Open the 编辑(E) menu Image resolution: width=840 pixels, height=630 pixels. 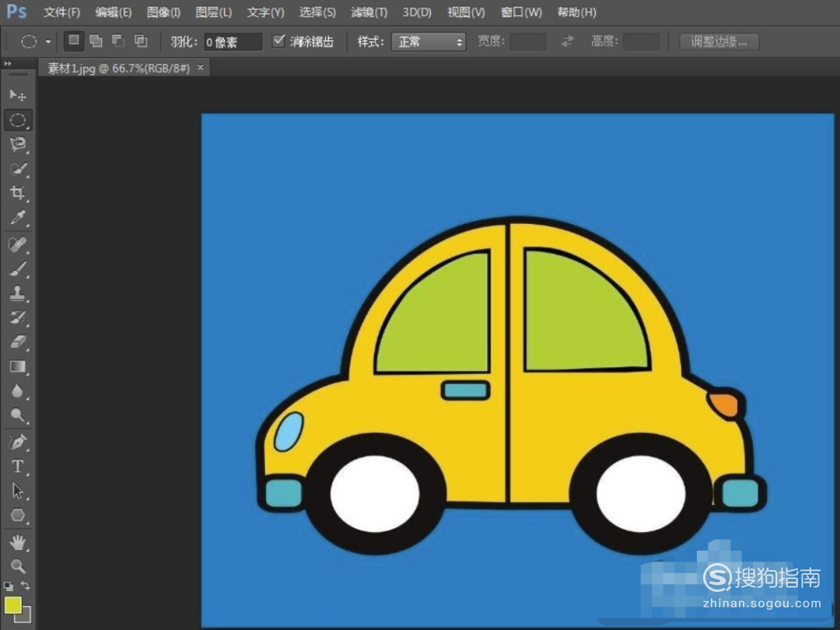[x=113, y=12]
